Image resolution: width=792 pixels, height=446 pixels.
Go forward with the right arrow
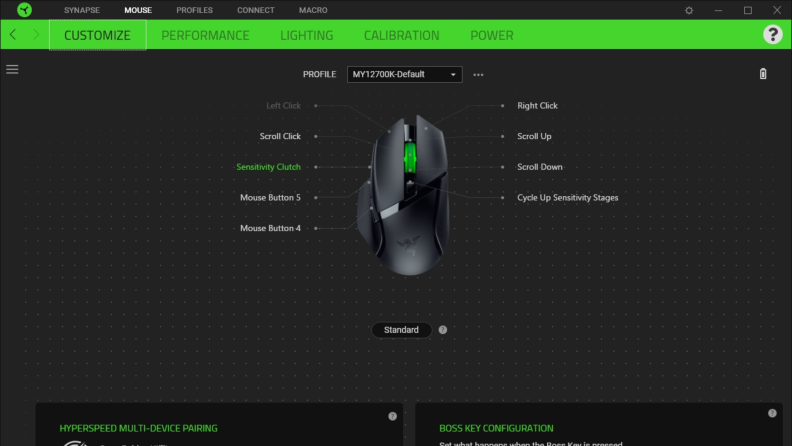(36, 34)
